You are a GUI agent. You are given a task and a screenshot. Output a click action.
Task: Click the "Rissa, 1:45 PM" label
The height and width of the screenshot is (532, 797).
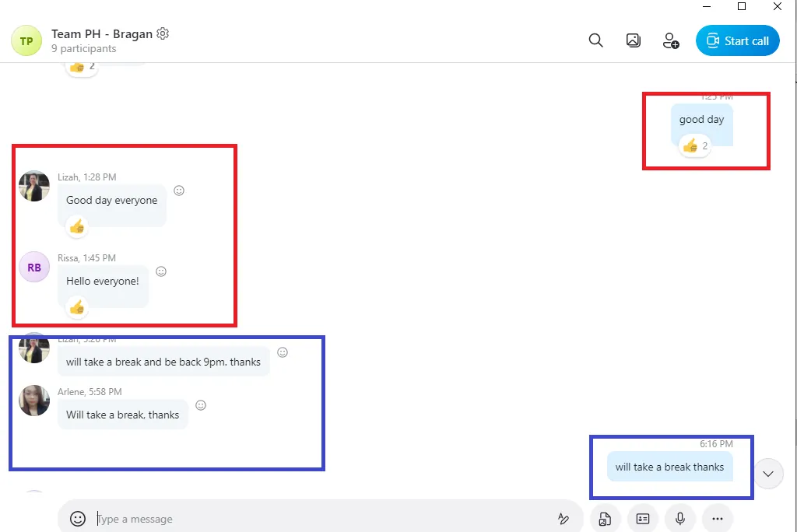point(87,257)
